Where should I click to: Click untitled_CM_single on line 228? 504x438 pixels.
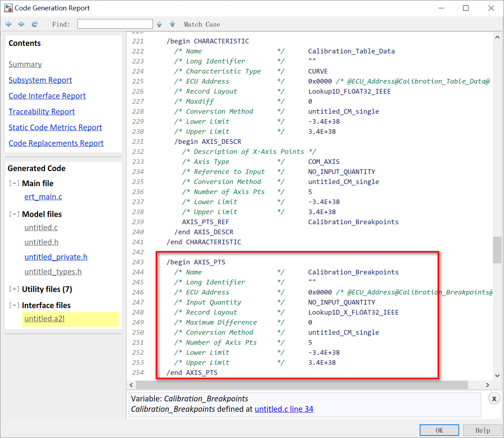(x=344, y=111)
